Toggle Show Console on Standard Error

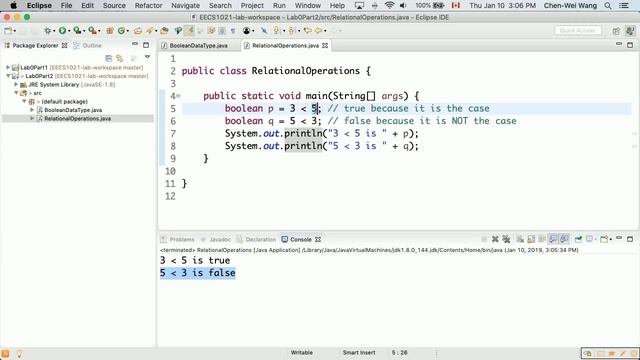click(x=564, y=239)
